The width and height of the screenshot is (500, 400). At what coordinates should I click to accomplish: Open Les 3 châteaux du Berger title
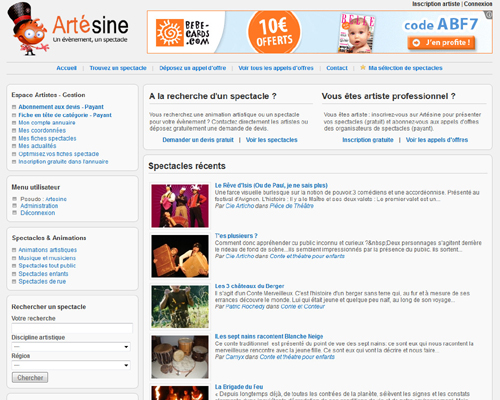(249, 286)
